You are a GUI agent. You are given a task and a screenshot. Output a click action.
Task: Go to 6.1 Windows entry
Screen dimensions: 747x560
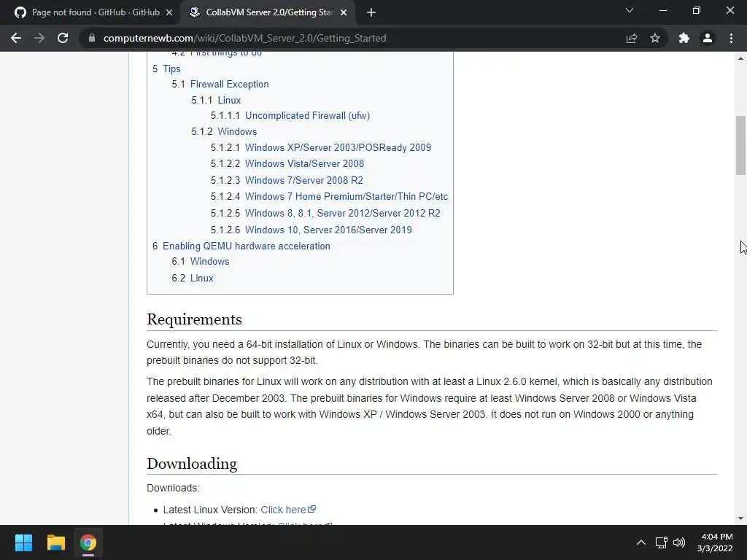tap(209, 262)
